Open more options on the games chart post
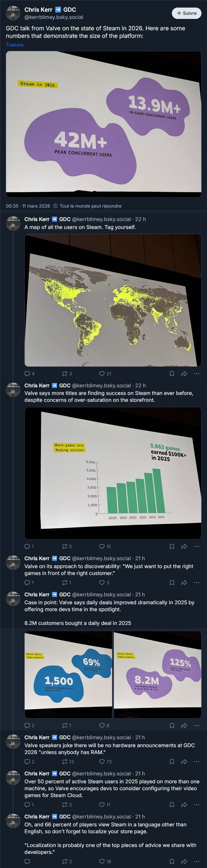The image size is (207, 868). coord(197,546)
